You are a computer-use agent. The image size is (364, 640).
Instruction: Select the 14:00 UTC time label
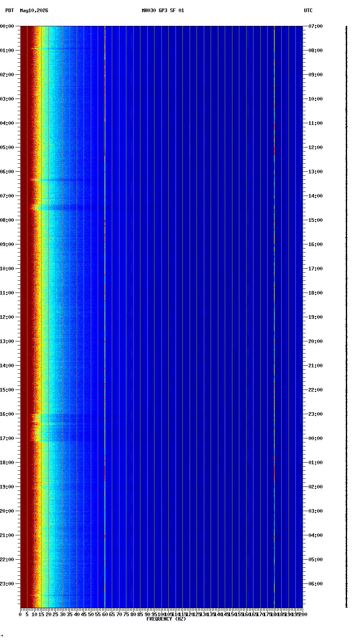click(x=316, y=196)
